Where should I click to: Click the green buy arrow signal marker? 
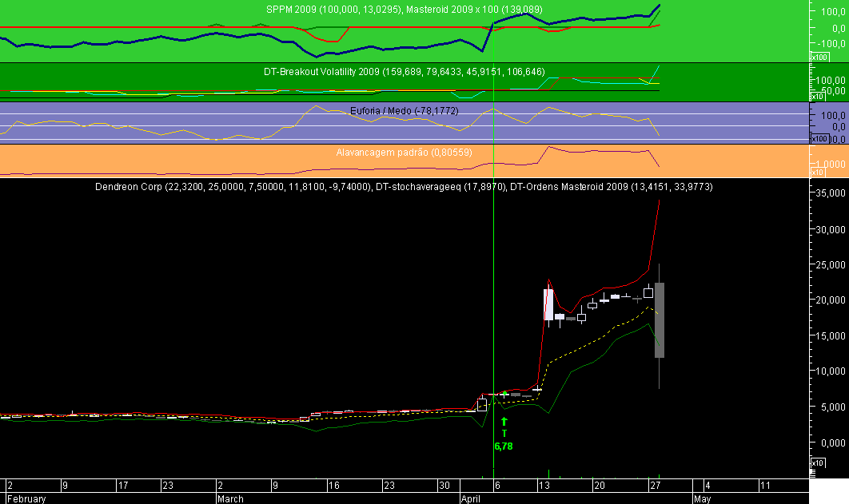pyautogui.click(x=504, y=421)
